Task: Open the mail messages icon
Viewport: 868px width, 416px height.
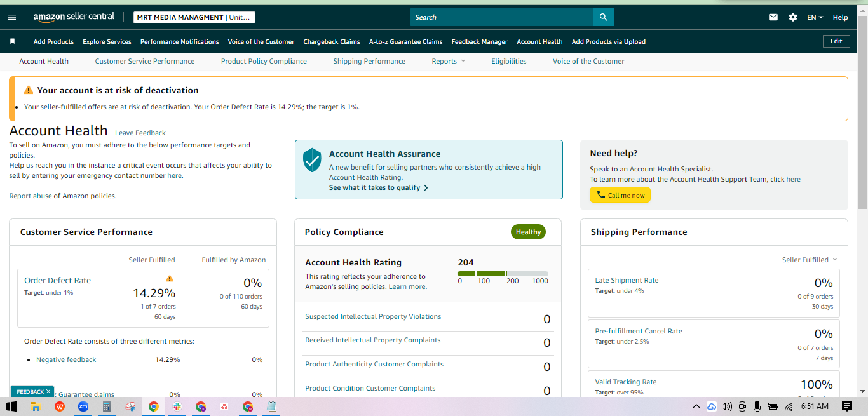Action: tap(773, 17)
